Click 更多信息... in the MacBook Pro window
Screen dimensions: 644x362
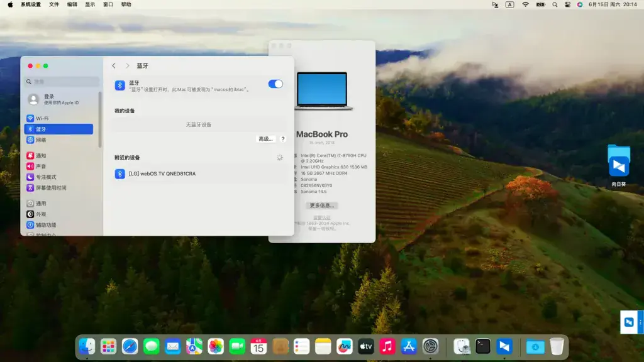(x=321, y=206)
